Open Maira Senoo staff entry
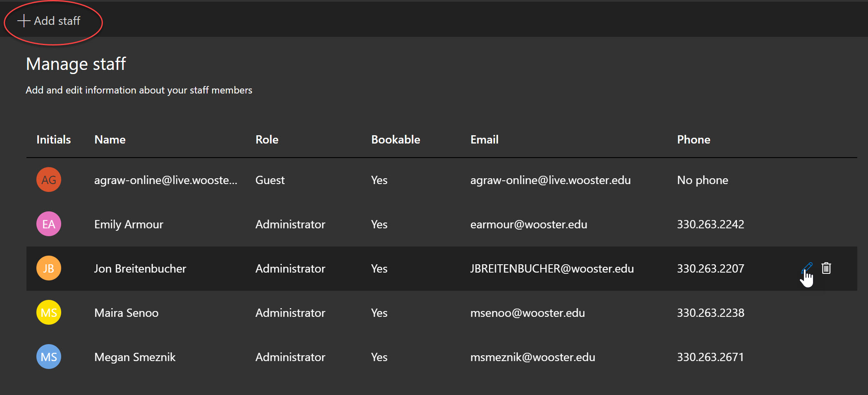 126,313
